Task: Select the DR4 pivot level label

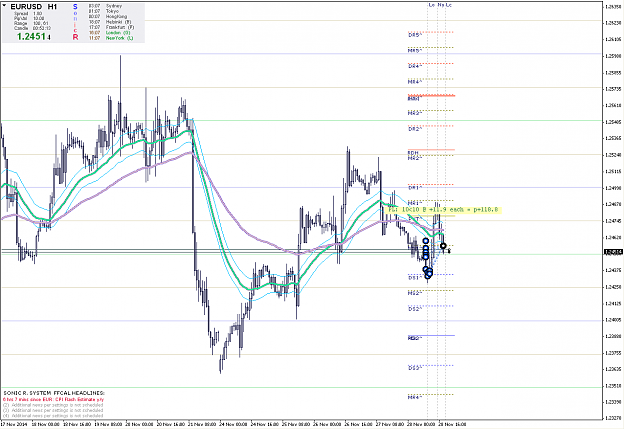Action: (x=415, y=66)
